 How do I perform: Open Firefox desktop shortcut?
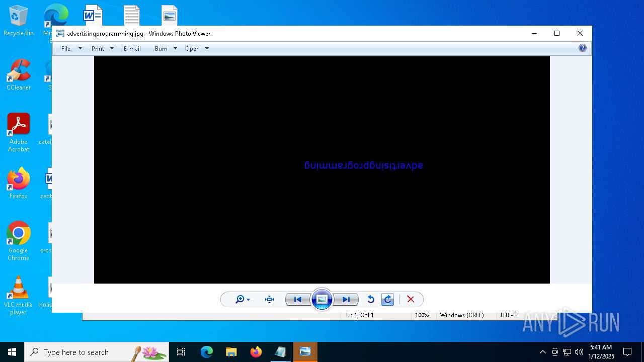pos(19,184)
